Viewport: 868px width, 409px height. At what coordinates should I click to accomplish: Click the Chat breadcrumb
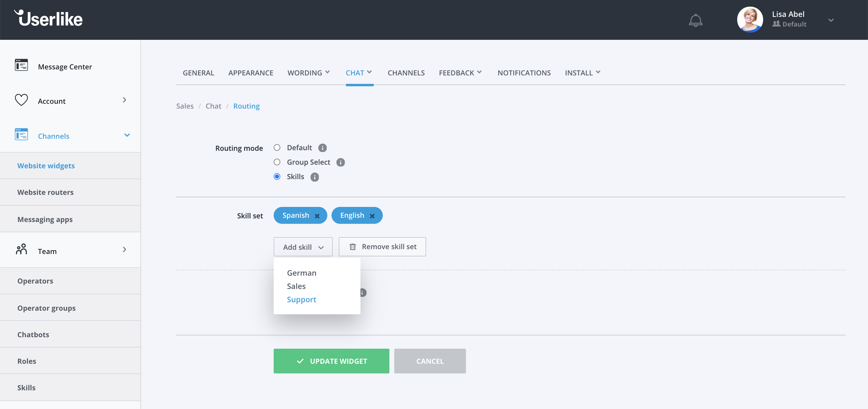point(213,106)
